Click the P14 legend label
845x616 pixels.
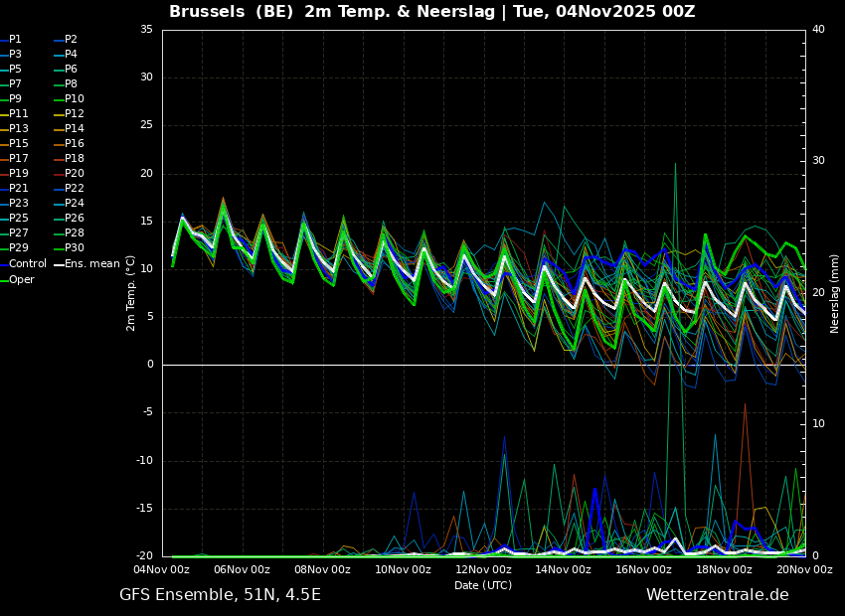(x=75, y=129)
